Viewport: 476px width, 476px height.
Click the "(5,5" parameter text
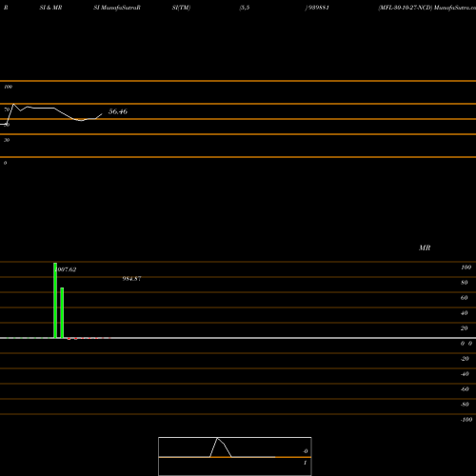click(245, 8)
